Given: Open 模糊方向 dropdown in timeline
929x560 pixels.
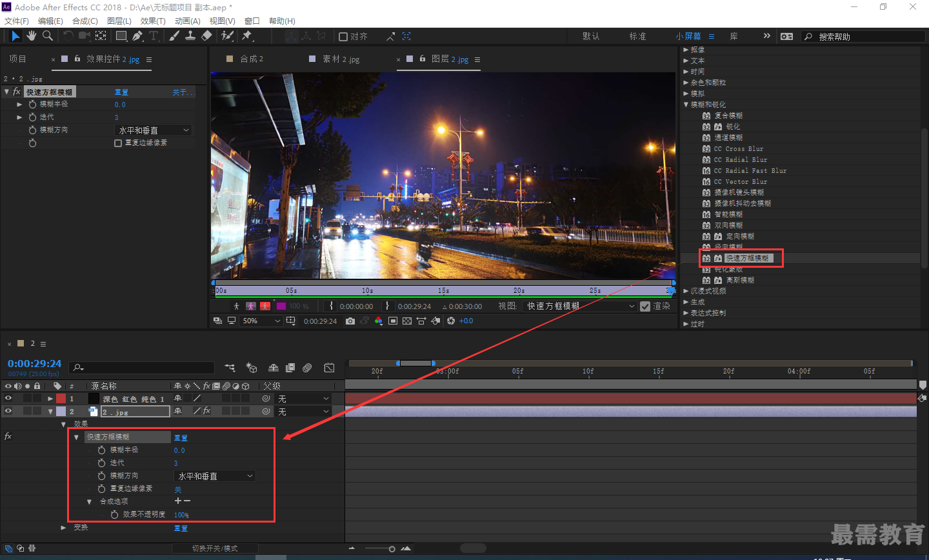Looking at the screenshot, I should (x=215, y=476).
